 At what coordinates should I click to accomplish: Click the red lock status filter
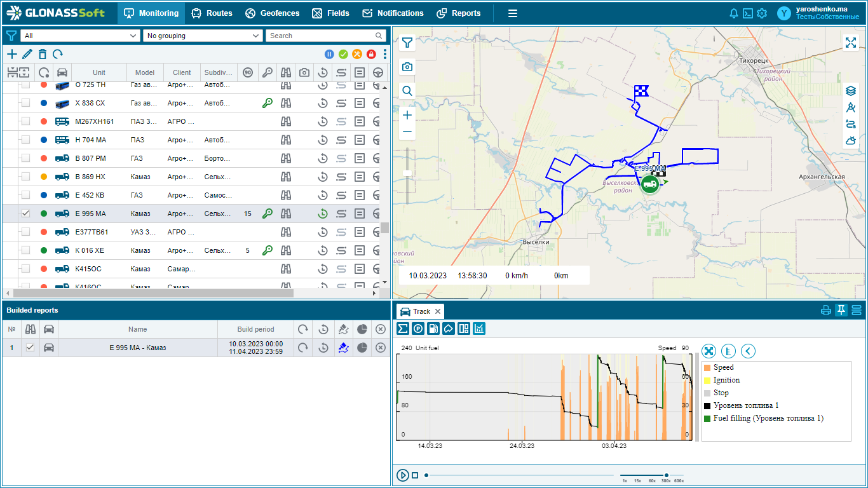(371, 55)
